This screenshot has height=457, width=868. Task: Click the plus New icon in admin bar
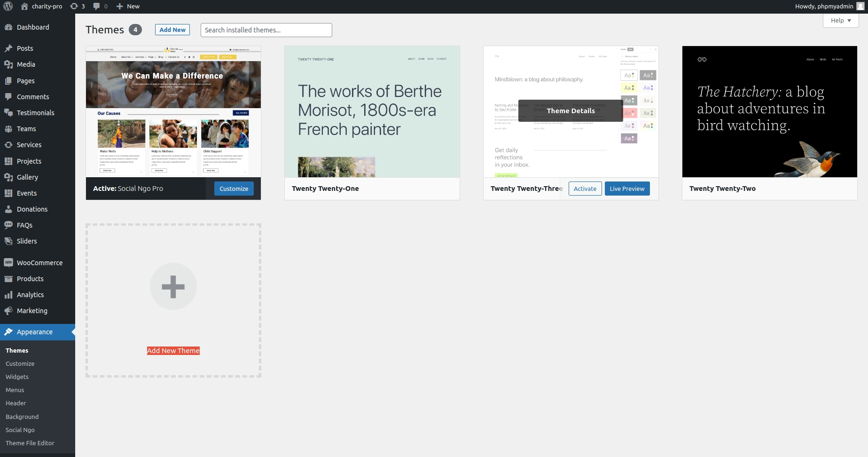point(119,6)
